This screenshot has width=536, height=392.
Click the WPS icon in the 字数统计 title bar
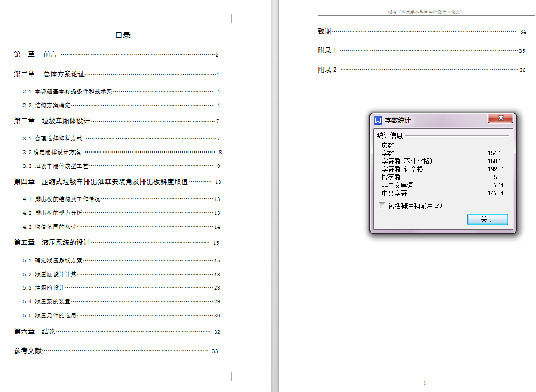(x=378, y=120)
